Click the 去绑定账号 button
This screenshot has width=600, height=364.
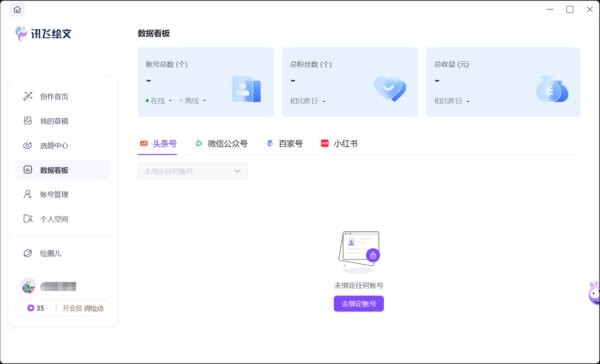coord(359,304)
